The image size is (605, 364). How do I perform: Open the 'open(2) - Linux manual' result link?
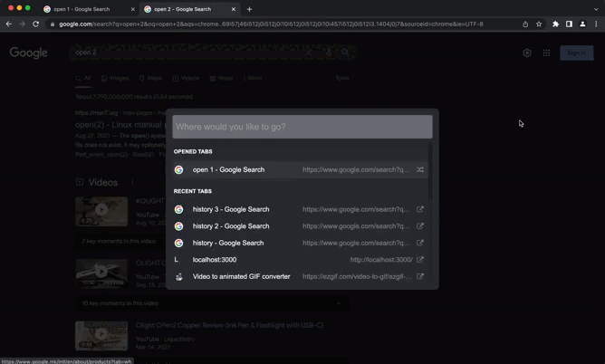(x=120, y=125)
